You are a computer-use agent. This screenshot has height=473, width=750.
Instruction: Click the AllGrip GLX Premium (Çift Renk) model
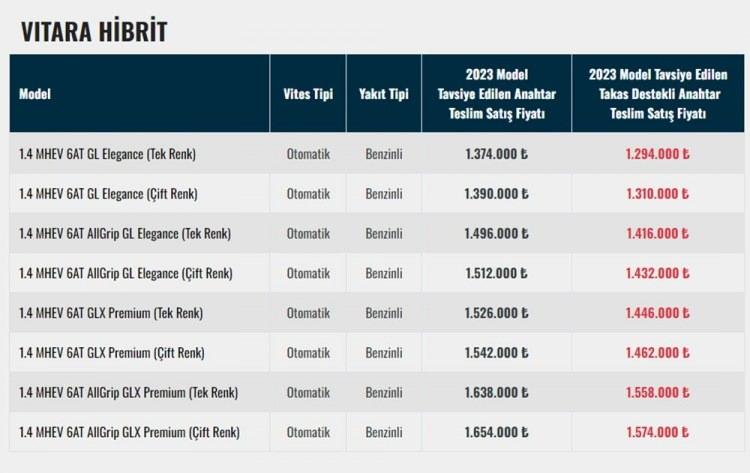[x=129, y=432]
